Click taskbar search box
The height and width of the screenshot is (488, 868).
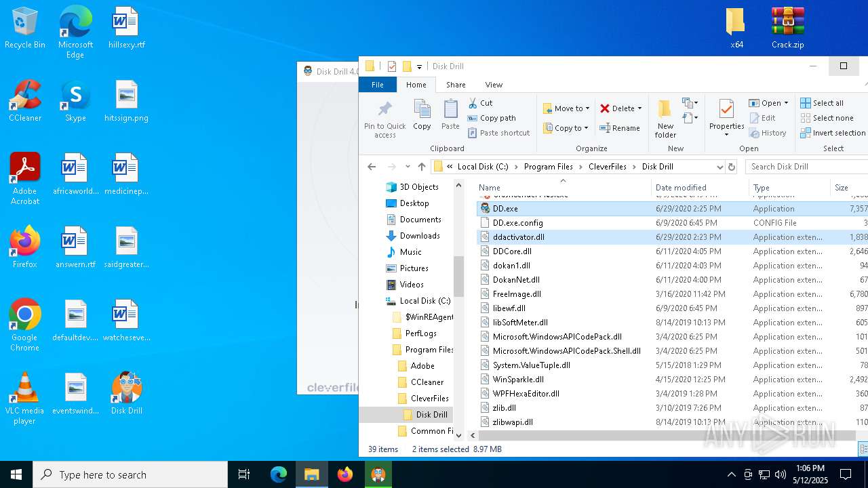[130, 474]
